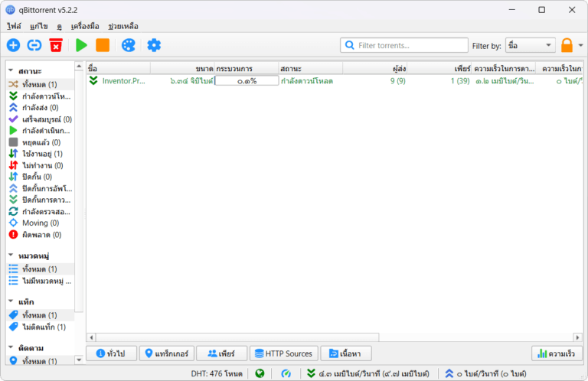This screenshot has width=588, height=381.
Task: Click the orange Stop torrent icon
Action: [103, 45]
